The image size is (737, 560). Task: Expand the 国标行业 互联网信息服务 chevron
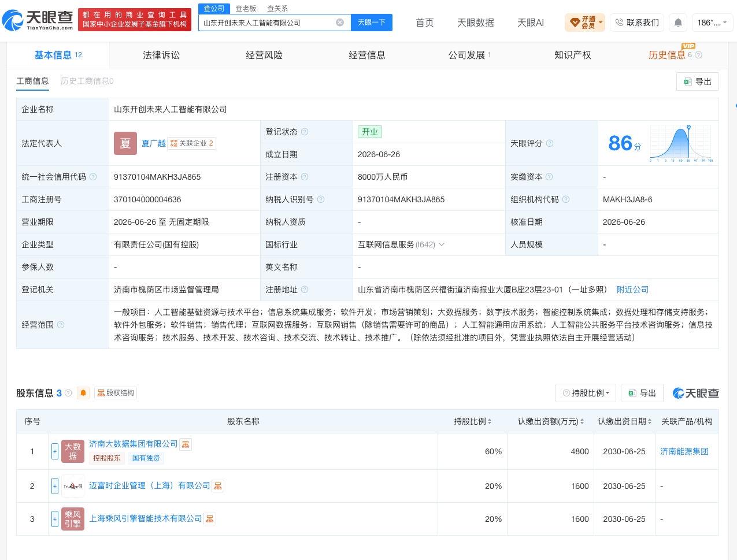[442, 244]
